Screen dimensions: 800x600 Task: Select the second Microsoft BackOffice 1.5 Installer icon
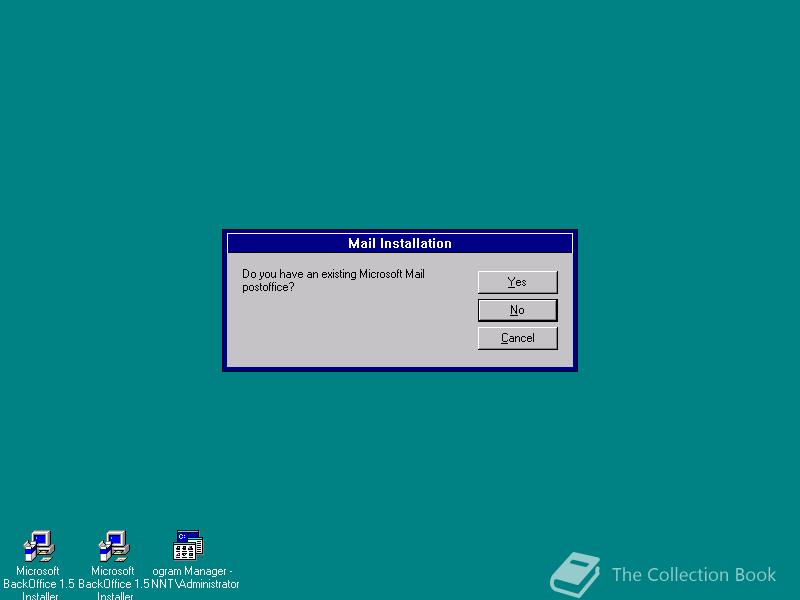114,546
